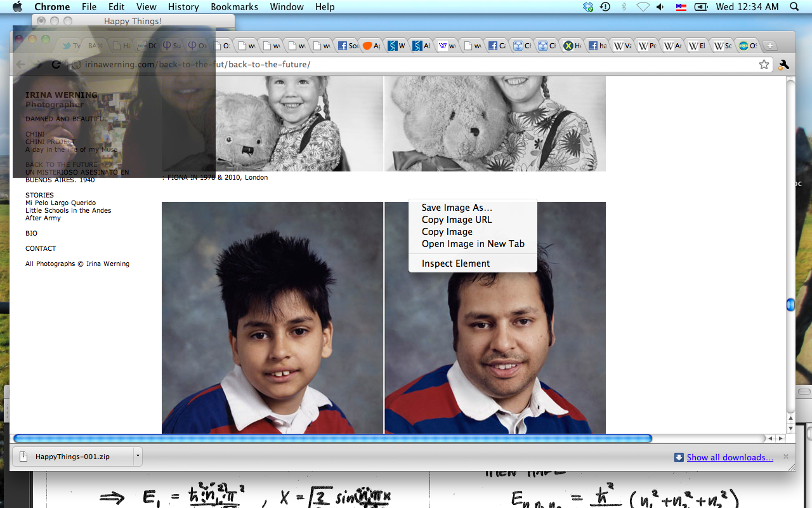Click the bookmark star in address bar
Image resolution: width=812 pixels, height=508 pixels.
tap(764, 65)
